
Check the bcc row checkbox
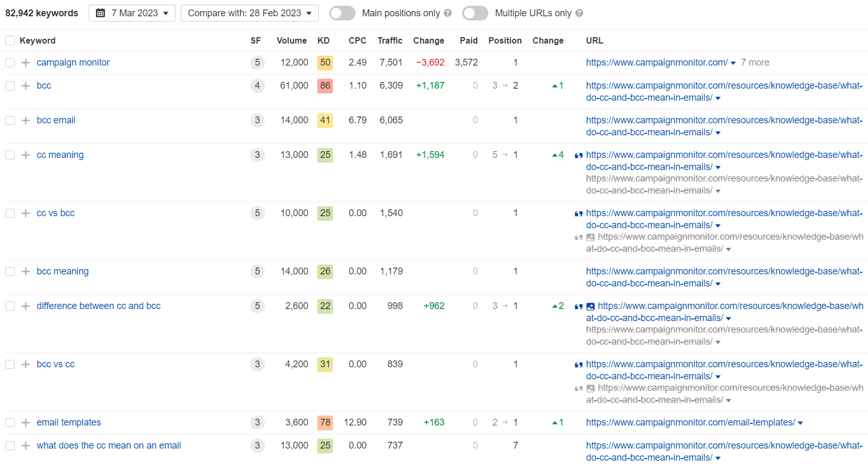click(10, 86)
